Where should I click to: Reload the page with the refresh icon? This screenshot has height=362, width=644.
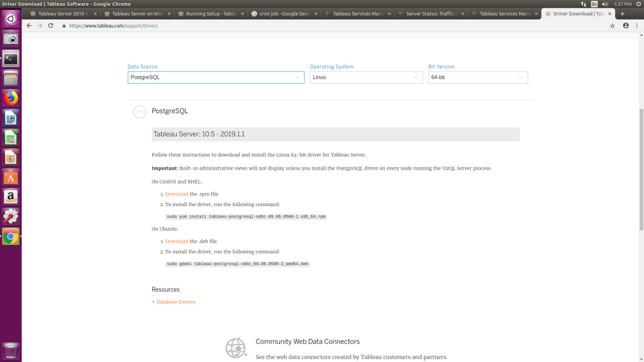point(51,26)
